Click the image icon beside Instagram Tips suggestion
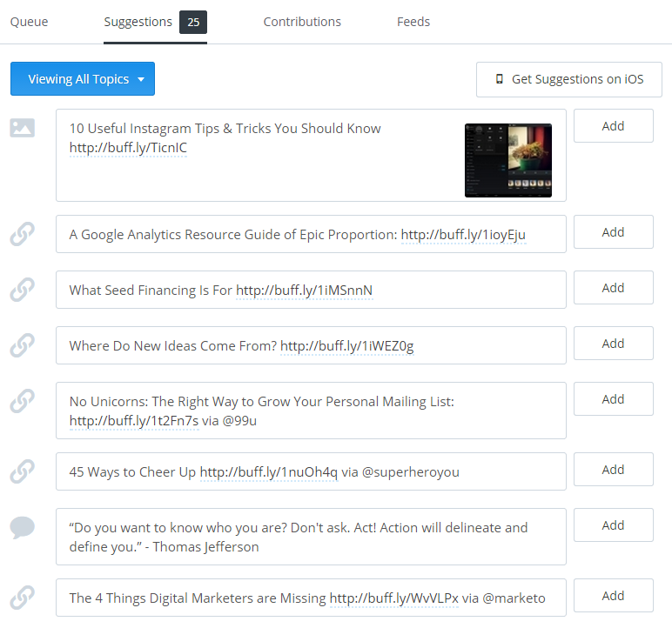Image resolution: width=672 pixels, height=628 pixels. point(23,128)
